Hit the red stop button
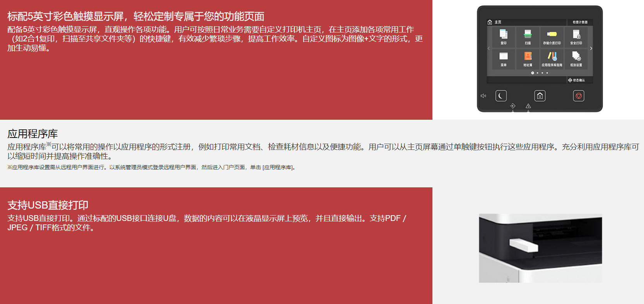This screenshot has width=644, height=304. pos(579,96)
